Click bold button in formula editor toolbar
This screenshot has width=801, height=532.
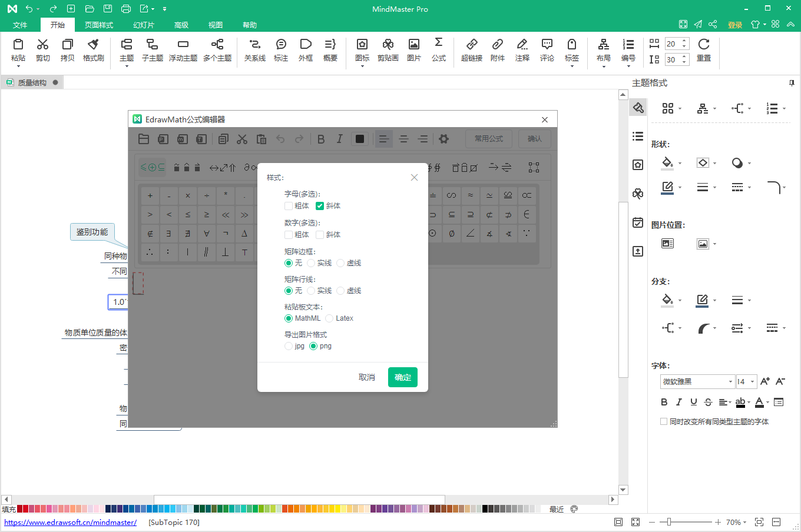click(321, 139)
